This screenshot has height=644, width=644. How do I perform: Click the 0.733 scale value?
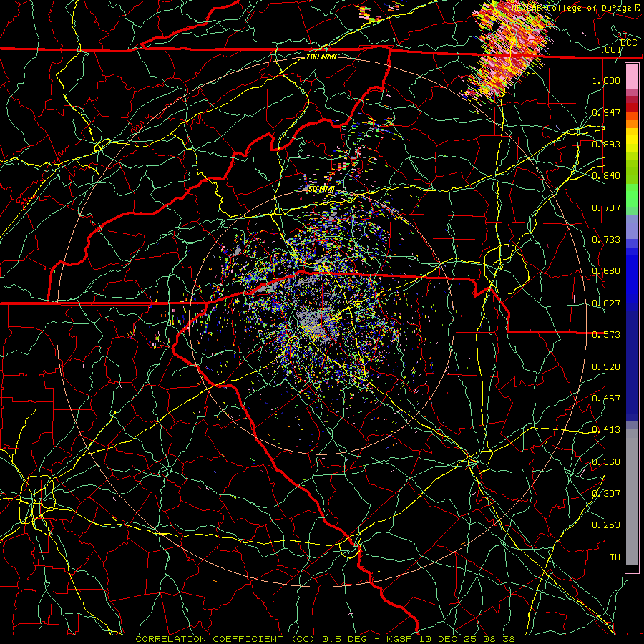606,240
